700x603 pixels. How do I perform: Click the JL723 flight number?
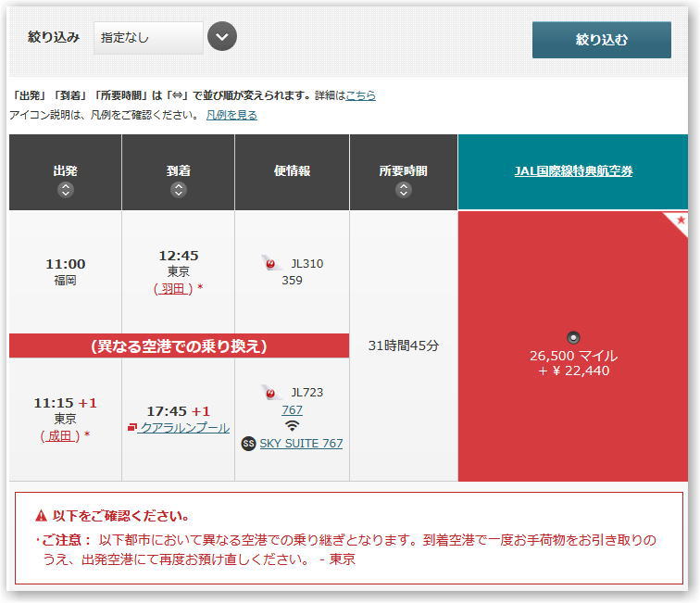click(307, 392)
